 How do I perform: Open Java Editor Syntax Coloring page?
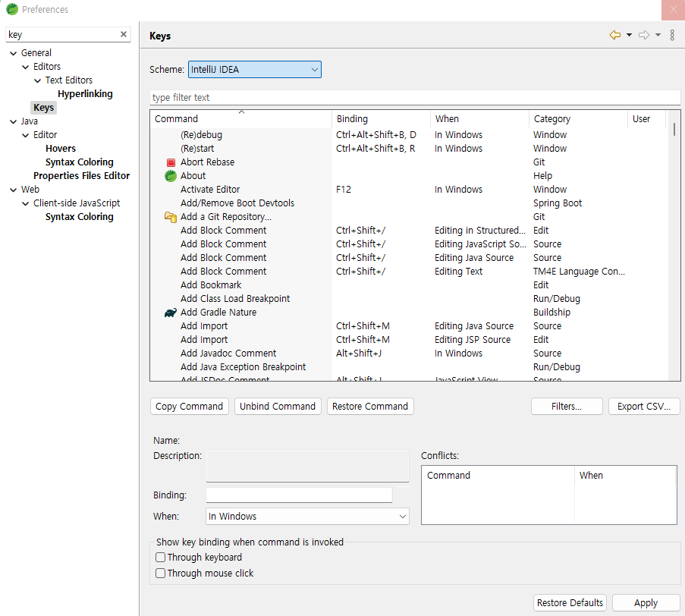[x=80, y=162]
